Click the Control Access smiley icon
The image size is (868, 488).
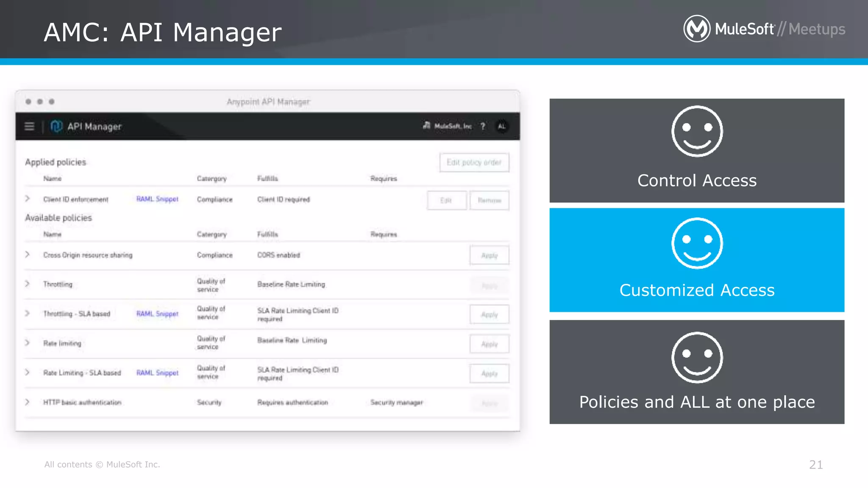coord(697,131)
